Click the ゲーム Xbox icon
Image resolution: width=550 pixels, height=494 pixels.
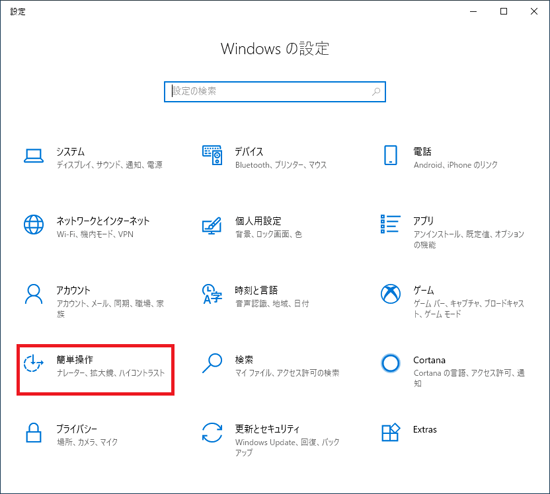[390, 294]
